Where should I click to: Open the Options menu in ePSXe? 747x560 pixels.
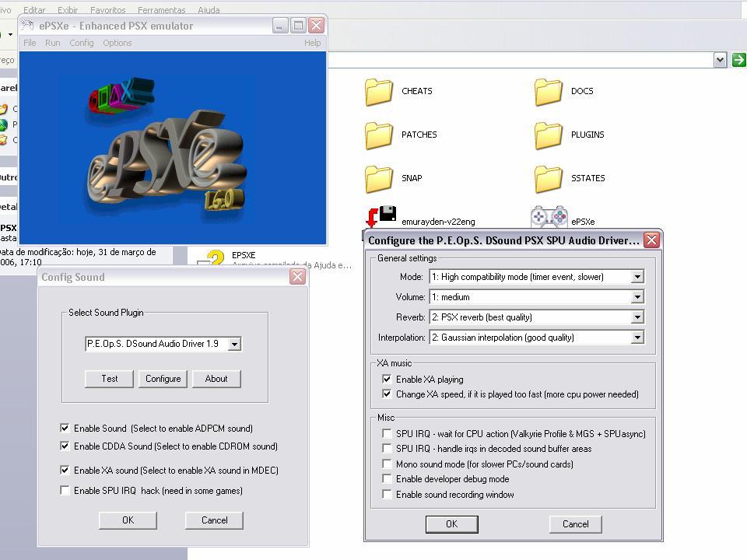117,43
